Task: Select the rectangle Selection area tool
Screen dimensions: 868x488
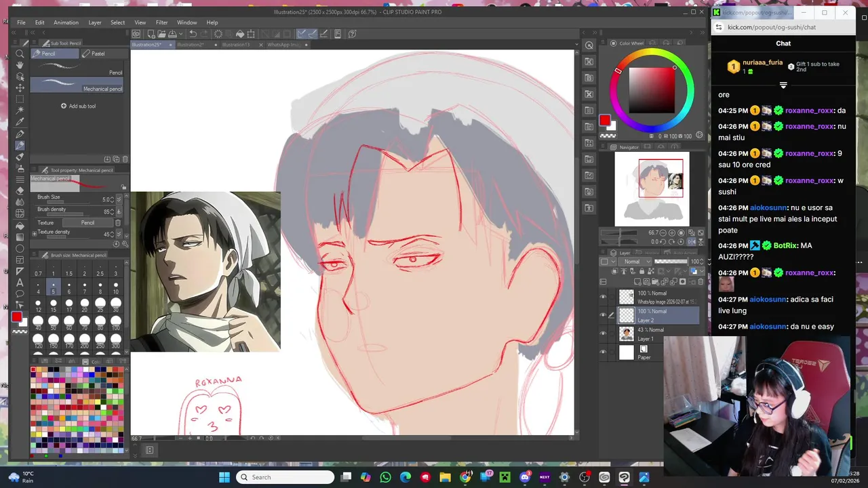Action: (20, 100)
